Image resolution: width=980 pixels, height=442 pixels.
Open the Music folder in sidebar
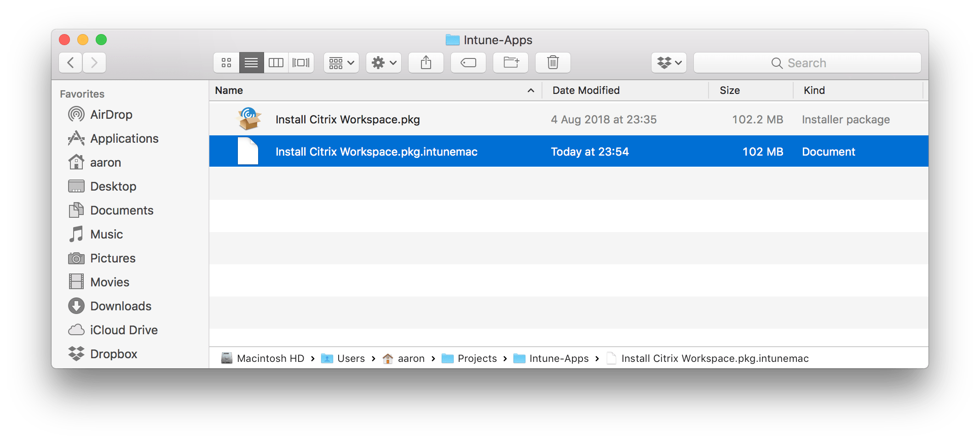pos(106,234)
